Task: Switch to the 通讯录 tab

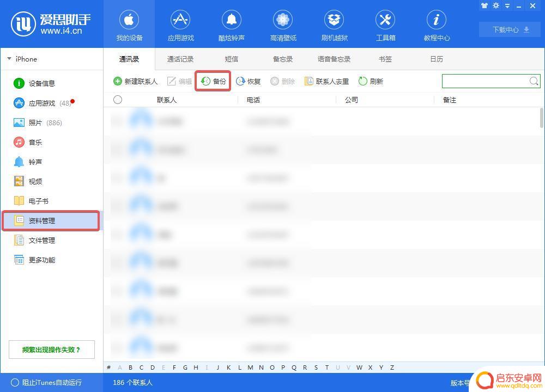Action: [129, 59]
